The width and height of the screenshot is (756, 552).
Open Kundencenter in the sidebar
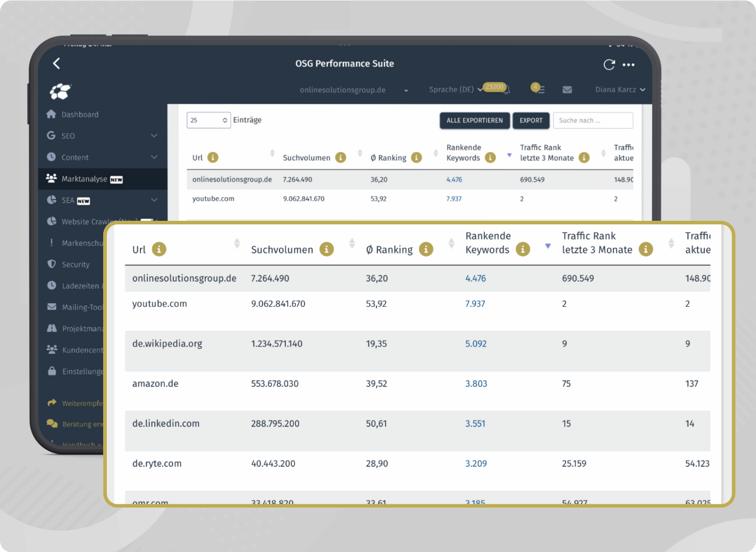point(75,350)
